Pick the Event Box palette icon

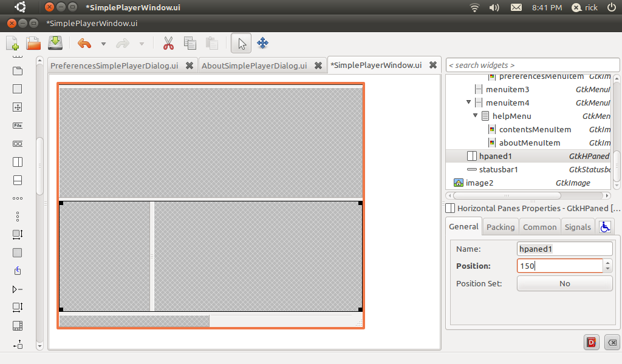[18, 271]
